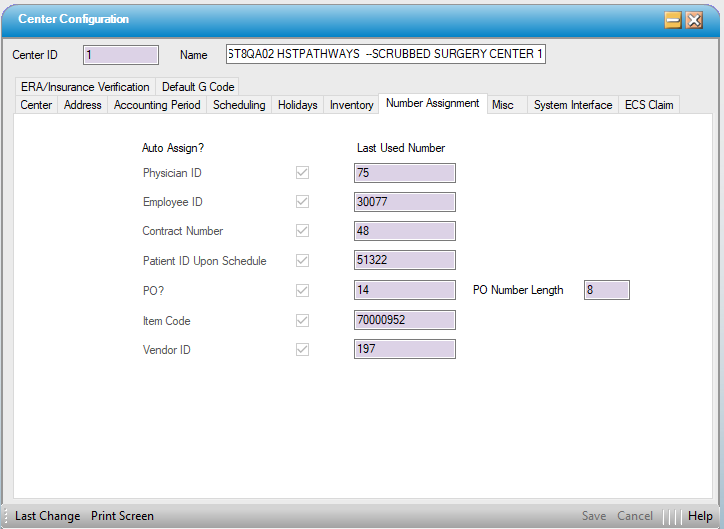Go to the ECS Claim tab
This screenshot has width=724, height=529.
(x=649, y=105)
